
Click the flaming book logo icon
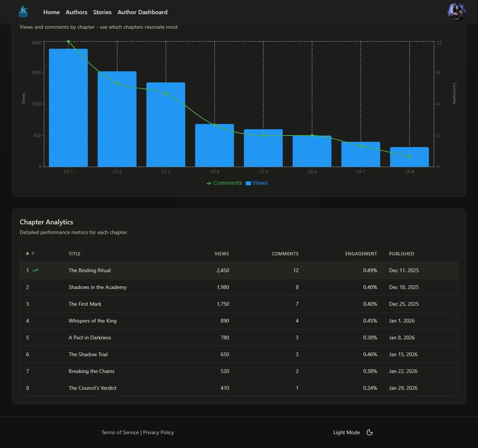coord(23,12)
